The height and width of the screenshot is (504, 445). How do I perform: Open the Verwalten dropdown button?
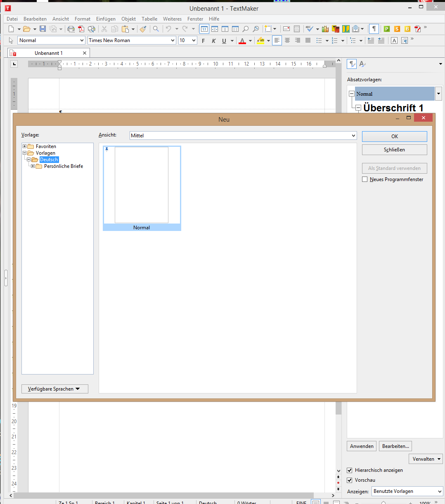point(426,459)
